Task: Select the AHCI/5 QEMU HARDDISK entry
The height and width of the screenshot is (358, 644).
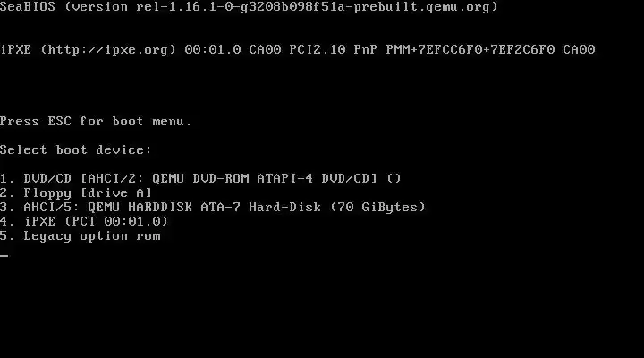Action: (213, 207)
